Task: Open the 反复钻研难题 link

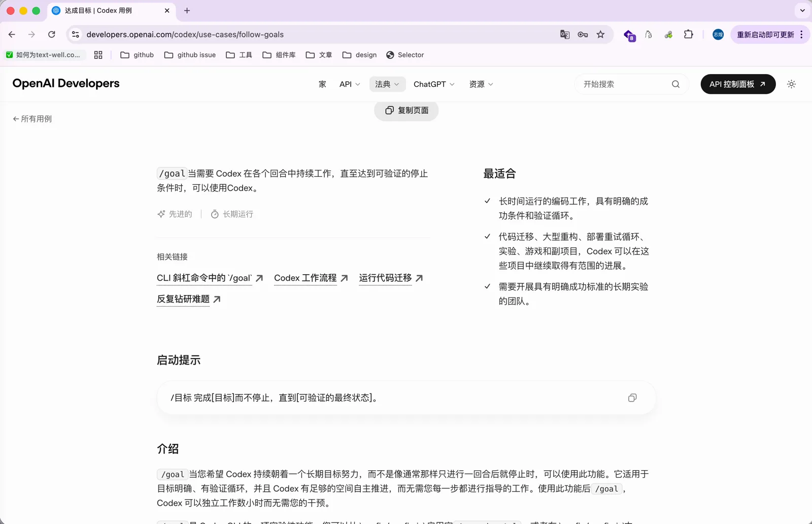Action: pyautogui.click(x=188, y=299)
